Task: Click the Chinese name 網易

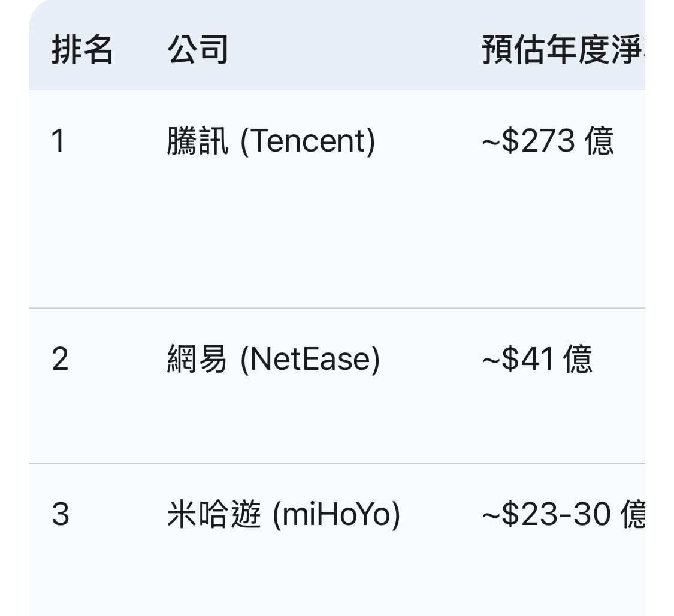Action: click(197, 360)
